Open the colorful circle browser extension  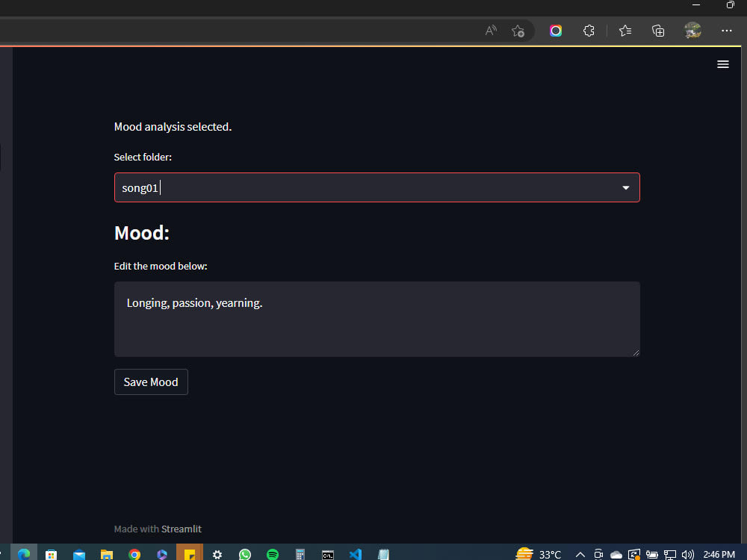556,31
